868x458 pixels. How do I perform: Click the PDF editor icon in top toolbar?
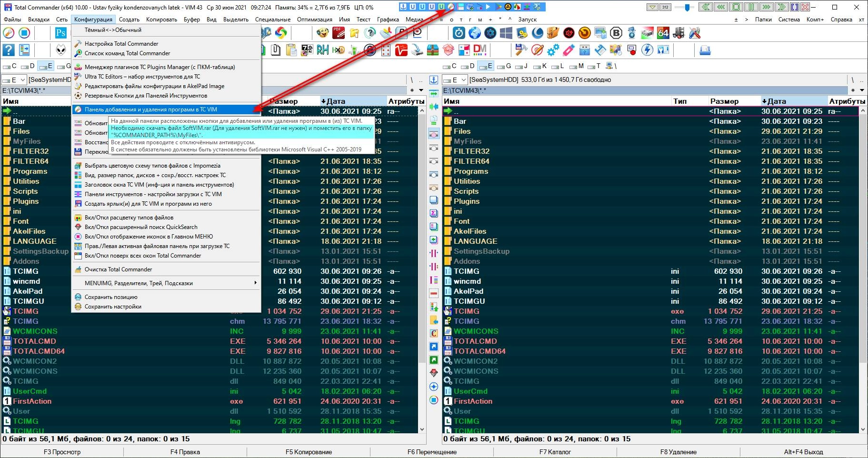tap(339, 33)
